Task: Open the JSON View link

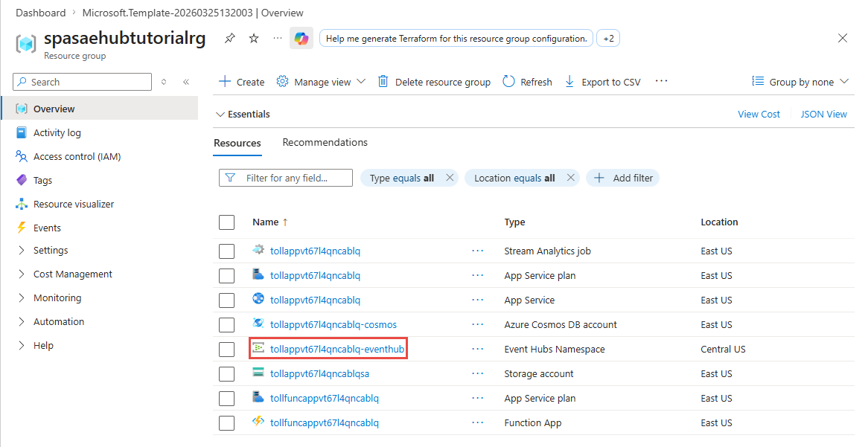Action: point(824,114)
